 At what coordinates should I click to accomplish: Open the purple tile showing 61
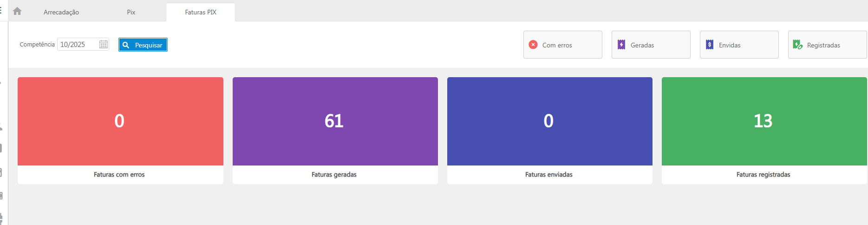coord(334,121)
